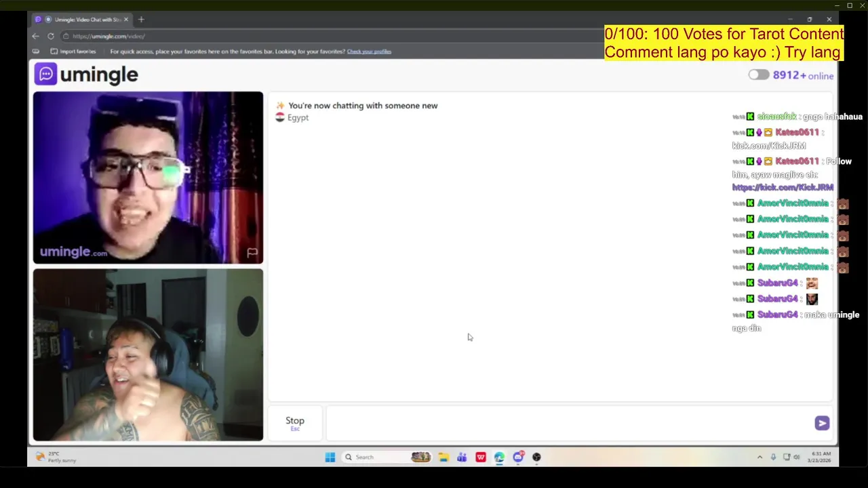Open Microsoft Edge from the taskbar
The width and height of the screenshot is (868, 488).
click(x=499, y=457)
